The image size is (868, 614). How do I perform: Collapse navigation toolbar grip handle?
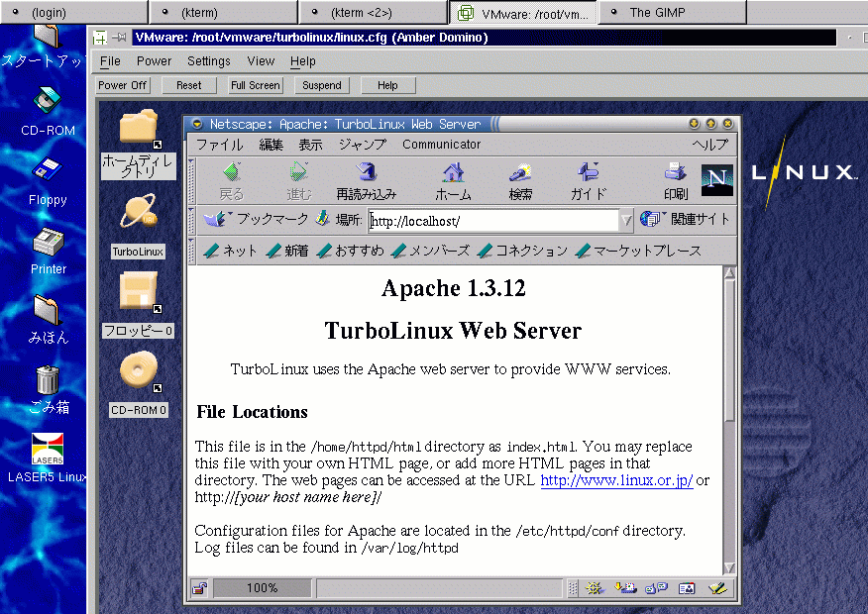[191, 181]
